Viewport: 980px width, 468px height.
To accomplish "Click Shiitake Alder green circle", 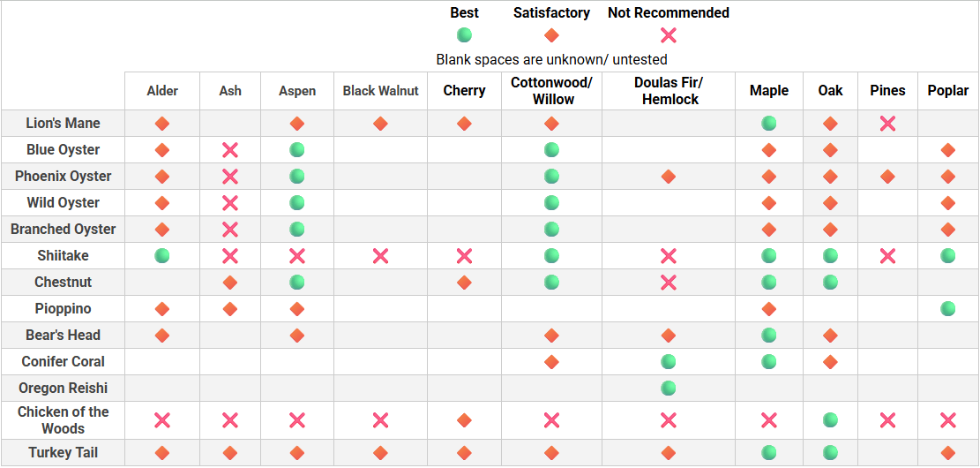I will click(x=162, y=256).
